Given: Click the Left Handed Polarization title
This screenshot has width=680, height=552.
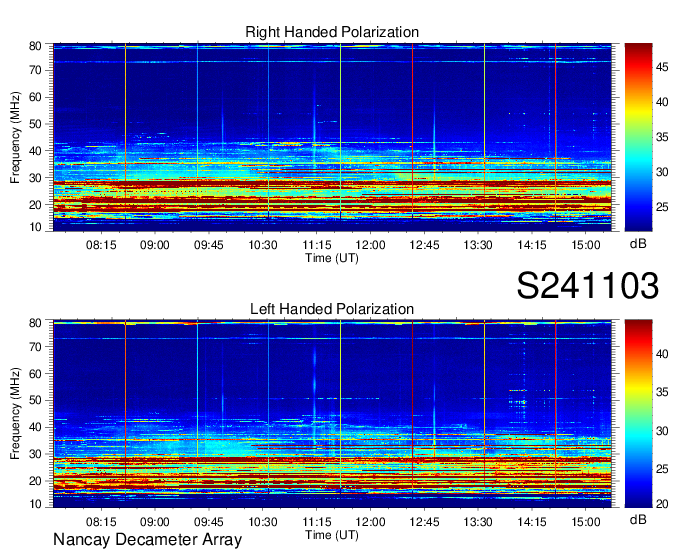Looking at the screenshot, I should pos(332,309).
